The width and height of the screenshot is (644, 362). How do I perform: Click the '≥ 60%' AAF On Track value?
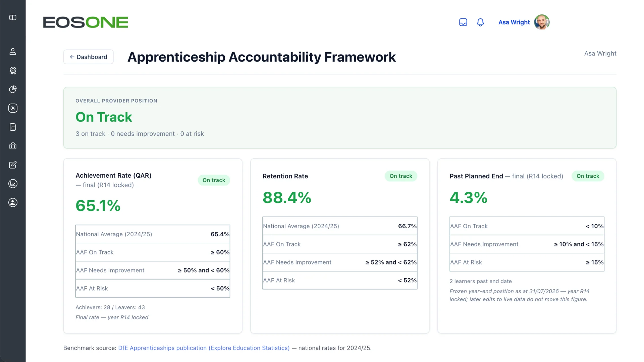(220, 252)
